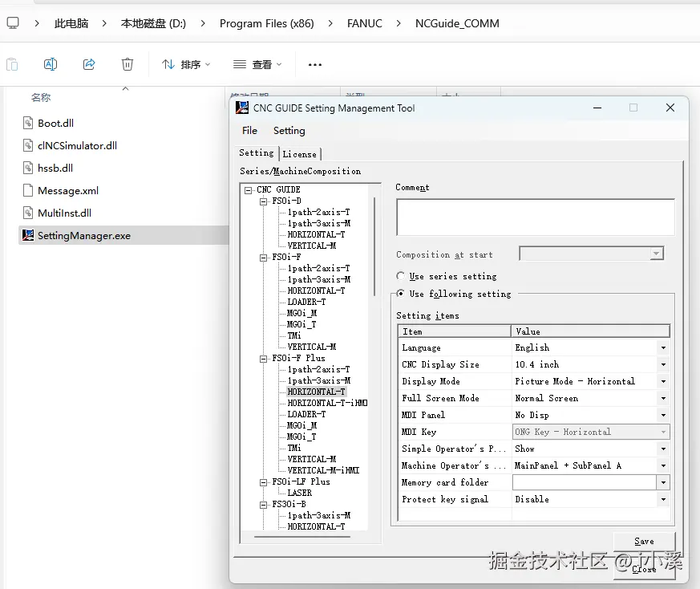Open the Memory card folder dropdown
This screenshot has height=589, width=700.
(x=663, y=482)
